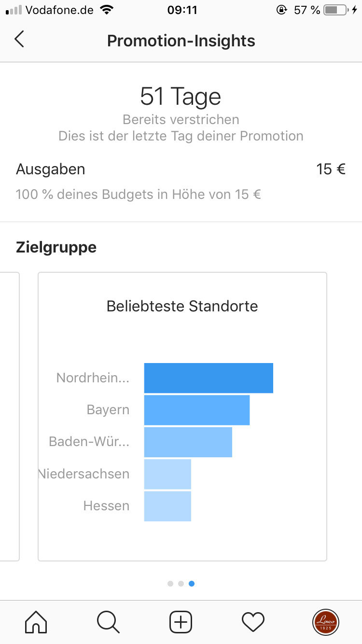Viewport: 362px width, 644px height.
Task: Select the third active page dot
Action: click(192, 584)
